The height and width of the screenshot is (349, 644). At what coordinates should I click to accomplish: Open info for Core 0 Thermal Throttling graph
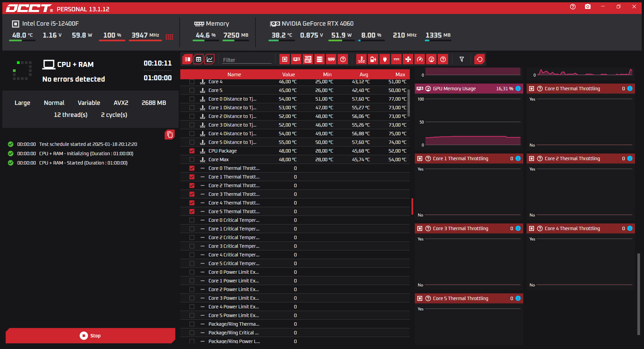tap(630, 89)
